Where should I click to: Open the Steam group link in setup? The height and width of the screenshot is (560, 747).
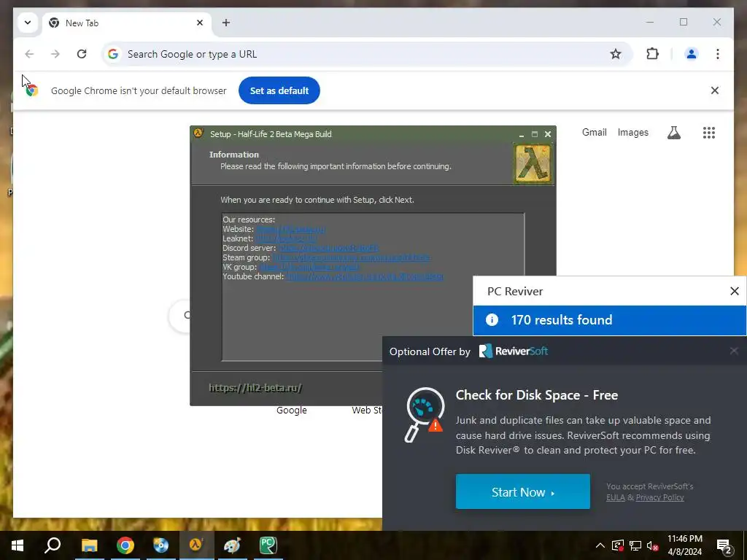coord(351,257)
